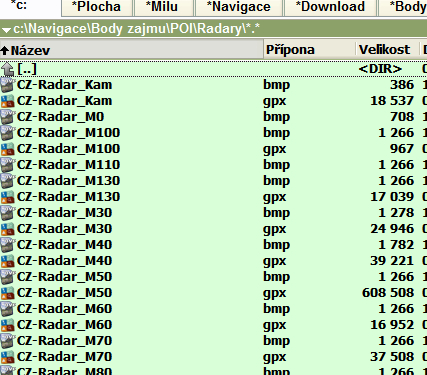
Task: Click the size value 608 508
Action: pos(388,293)
